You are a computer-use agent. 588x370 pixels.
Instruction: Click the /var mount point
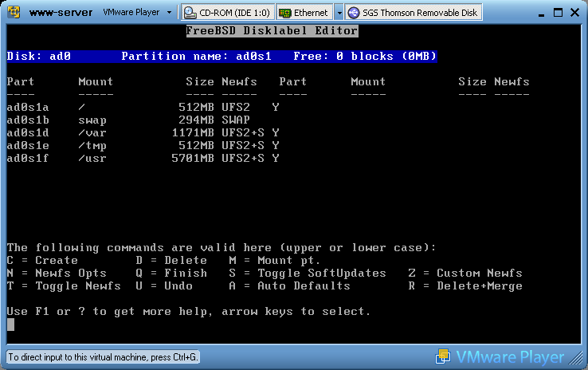click(92, 133)
